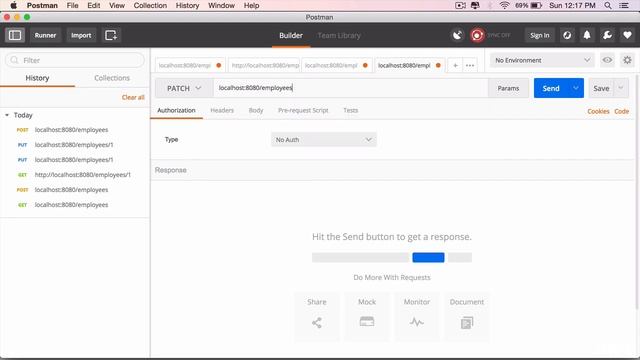
Task: Toggle the sidebar icon in toolbar
Action: tap(15, 35)
